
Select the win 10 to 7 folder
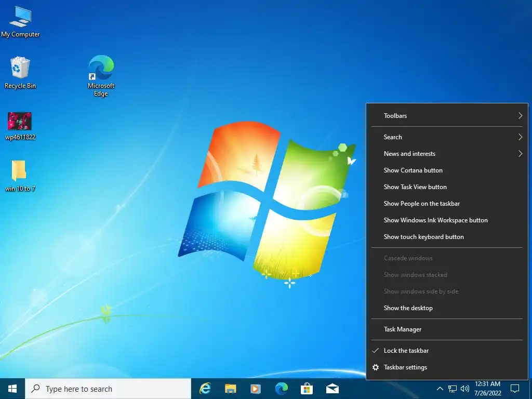tap(20, 176)
